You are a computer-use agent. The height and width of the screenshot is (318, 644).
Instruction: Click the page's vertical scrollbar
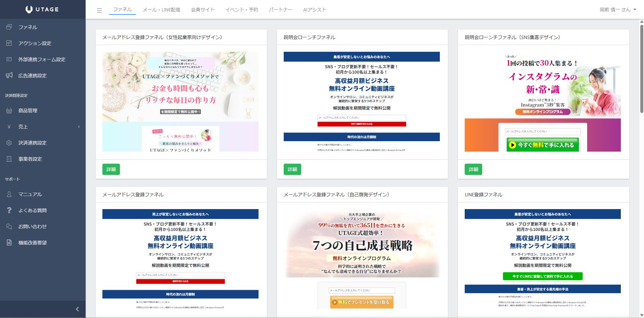click(x=641, y=67)
